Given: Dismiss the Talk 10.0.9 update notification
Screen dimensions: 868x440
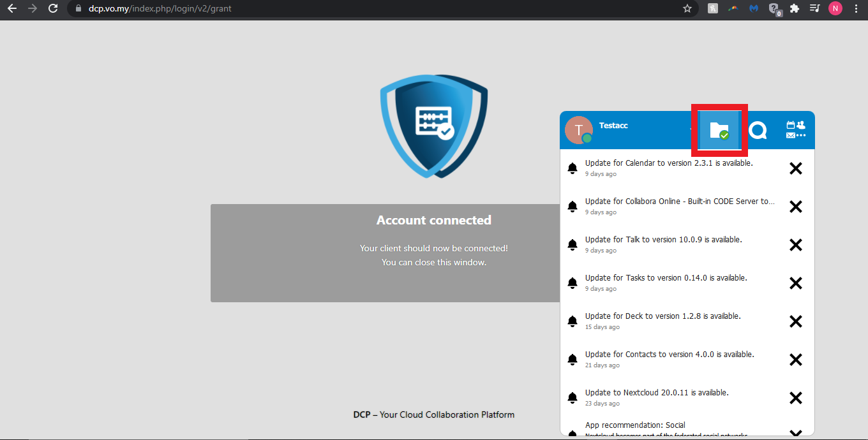Looking at the screenshot, I should tap(795, 245).
